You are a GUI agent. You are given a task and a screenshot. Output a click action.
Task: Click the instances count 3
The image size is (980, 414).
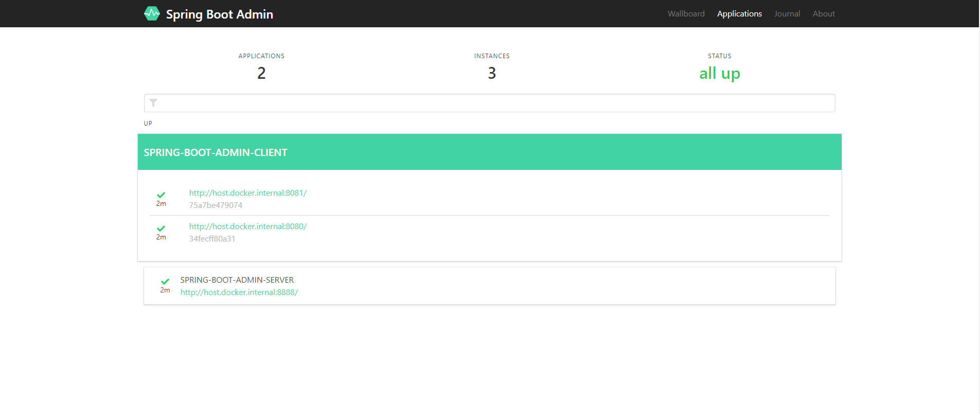(x=492, y=73)
